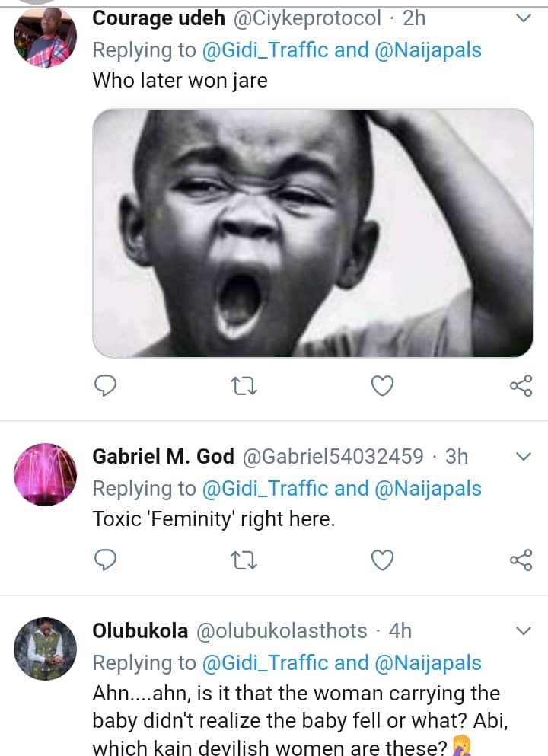Reply to Courage udeh's tweet

coord(104,387)
